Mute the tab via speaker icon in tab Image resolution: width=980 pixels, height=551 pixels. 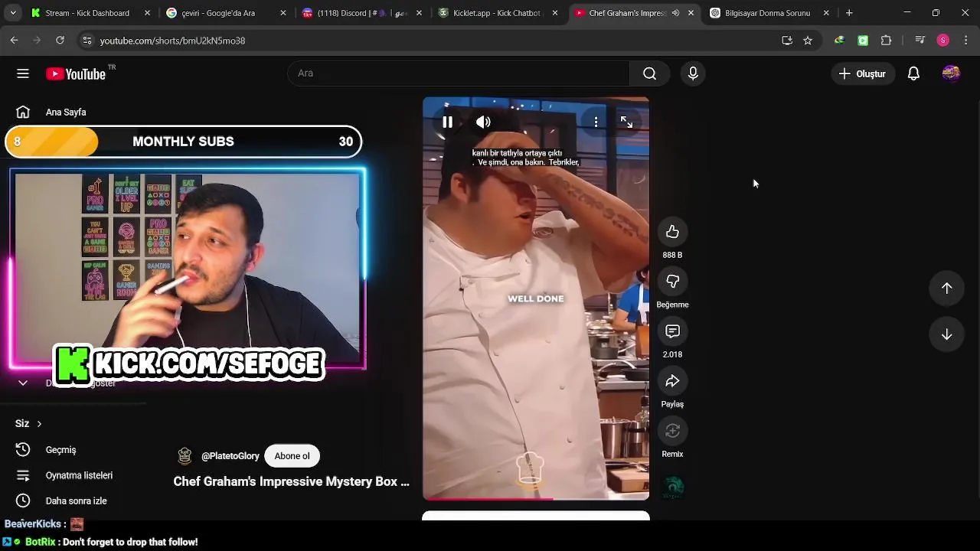coord(675,13)
